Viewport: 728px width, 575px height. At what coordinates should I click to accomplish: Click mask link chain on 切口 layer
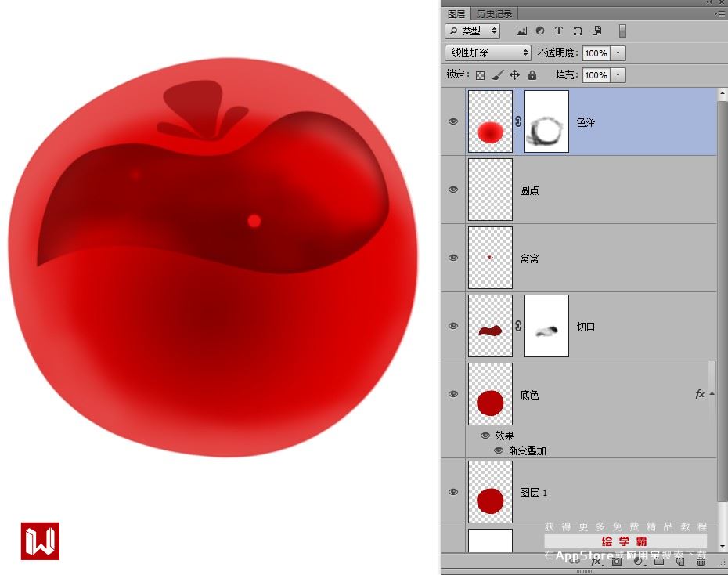(x=518, y=326)
